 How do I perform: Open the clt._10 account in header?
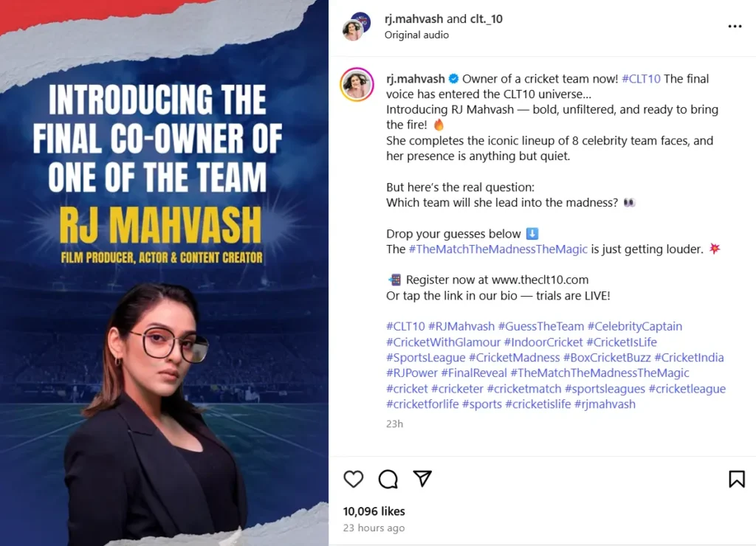(486, 18)
